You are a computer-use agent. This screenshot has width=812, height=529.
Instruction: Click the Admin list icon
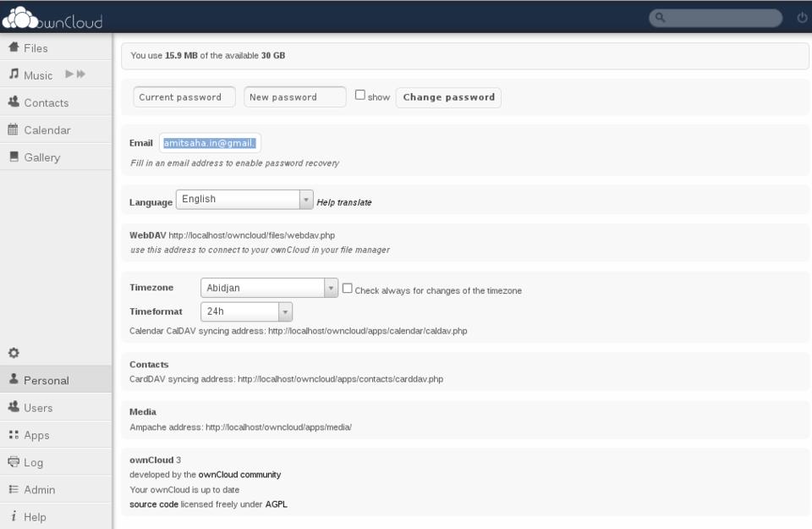pyautogui.click(x=14, y=489)
